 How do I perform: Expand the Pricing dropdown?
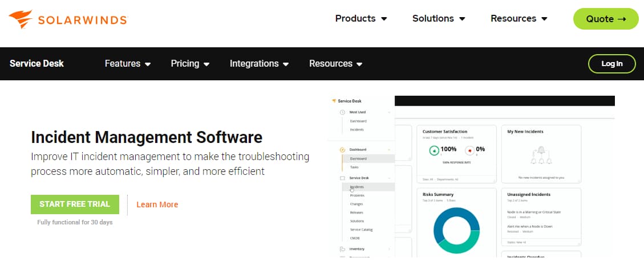coord(190,64)
